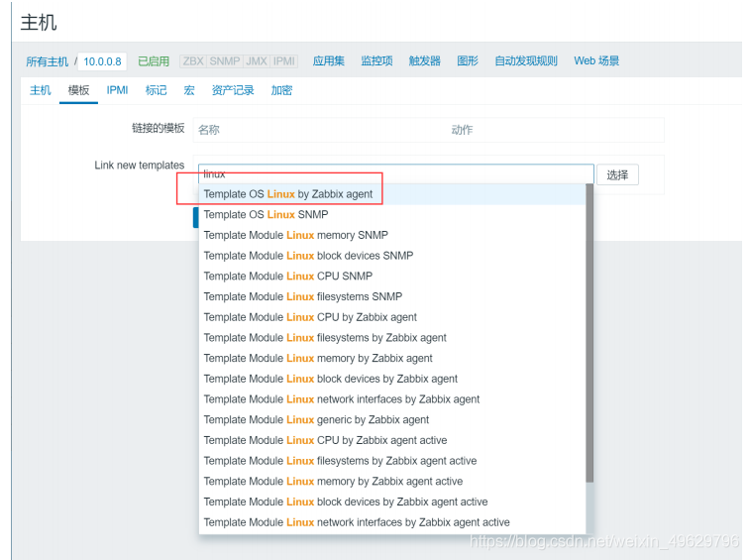749x560 pixels.
Task: Switch to the 模板 tab
Action: [x=79, y=90]
